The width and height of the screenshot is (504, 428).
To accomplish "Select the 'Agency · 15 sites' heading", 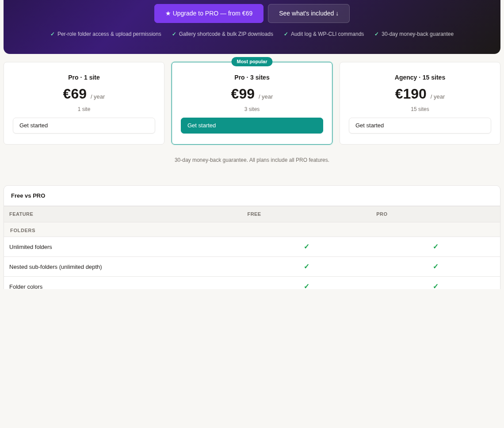I will click(x=420, y=77).
